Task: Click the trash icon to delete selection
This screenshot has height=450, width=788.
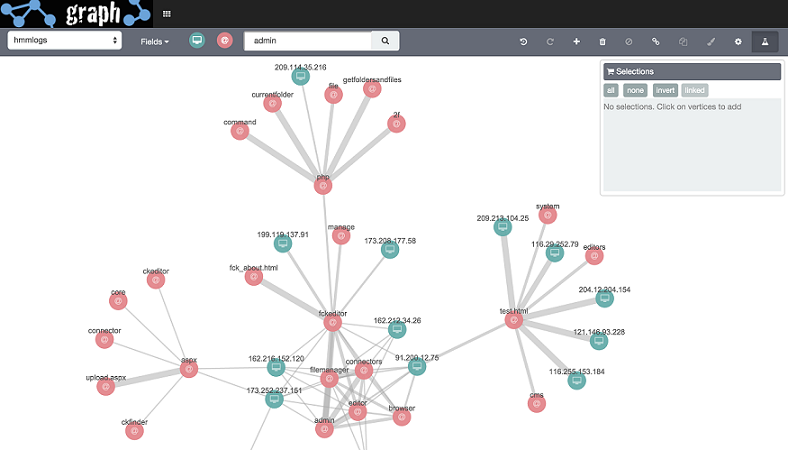Action: pyautogui.click(x=602, y=41)
